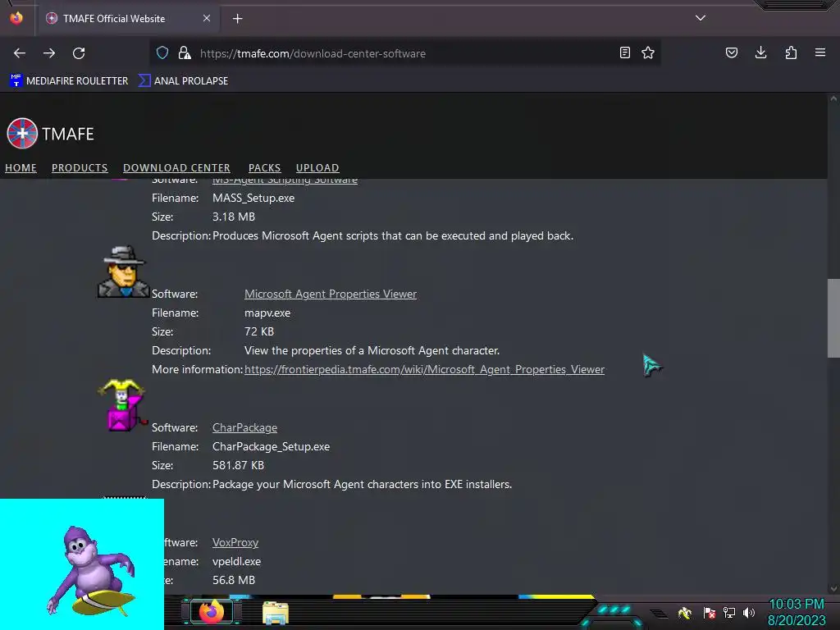Click the scrollbar up arrow
Image resolution: width=840 pixels, height=630 pixels.
point(833,99)
